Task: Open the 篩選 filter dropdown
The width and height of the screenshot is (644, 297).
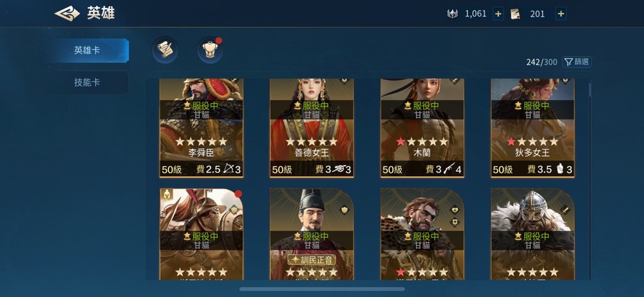Action: click(x=577, y=62)
